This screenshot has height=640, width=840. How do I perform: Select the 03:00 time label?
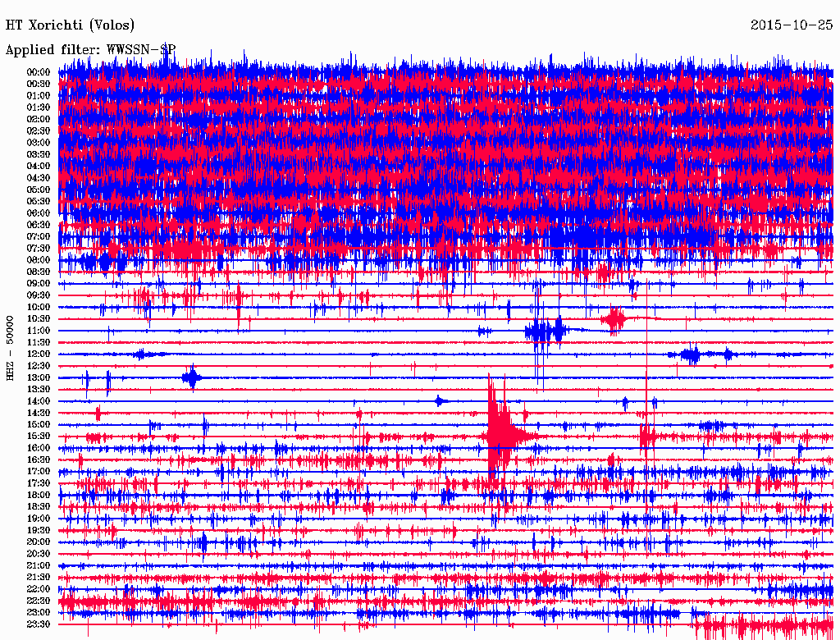[39, 143]
